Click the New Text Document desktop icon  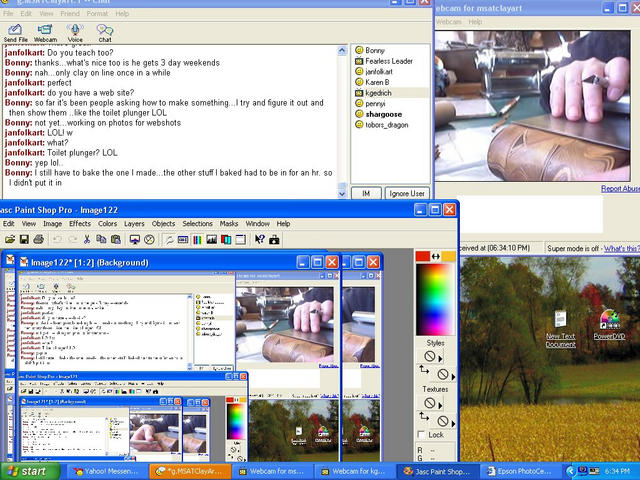tap(560, 329)
